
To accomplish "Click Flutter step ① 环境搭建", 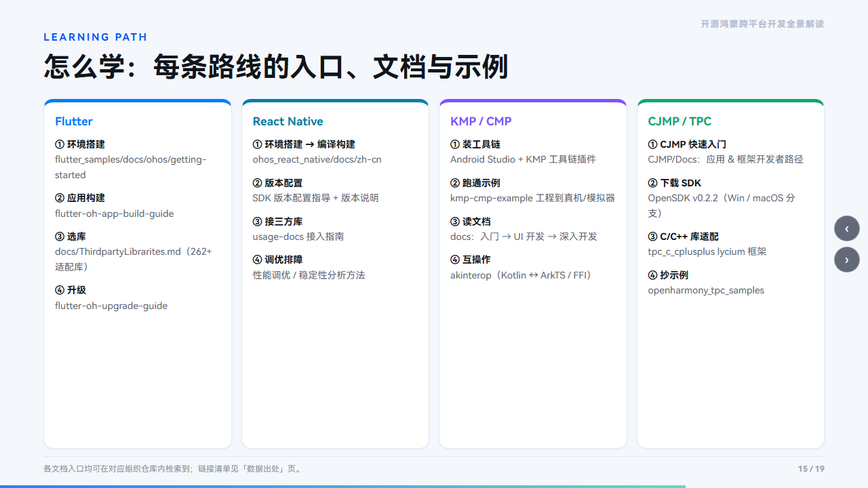I will point(80,144).
